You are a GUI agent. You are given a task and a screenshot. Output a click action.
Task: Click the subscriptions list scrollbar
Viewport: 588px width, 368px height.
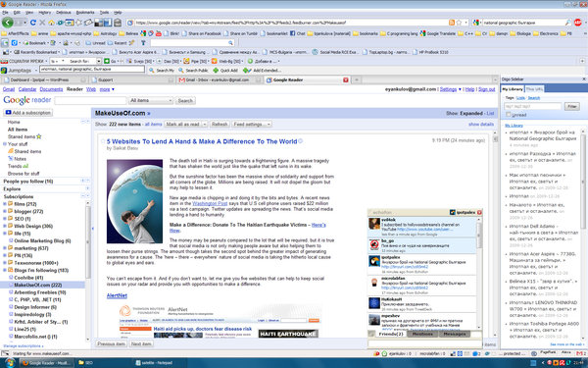pos(88,271)
